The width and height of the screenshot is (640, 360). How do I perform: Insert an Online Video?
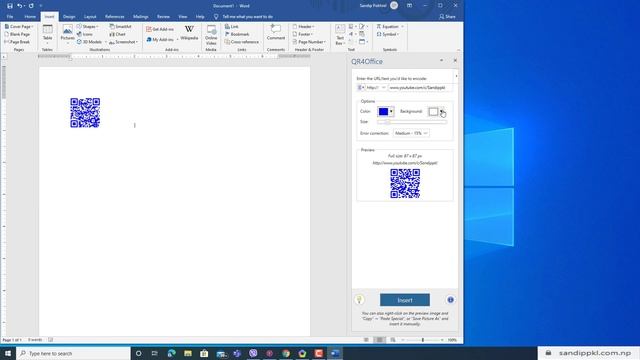tap(211, 35)
